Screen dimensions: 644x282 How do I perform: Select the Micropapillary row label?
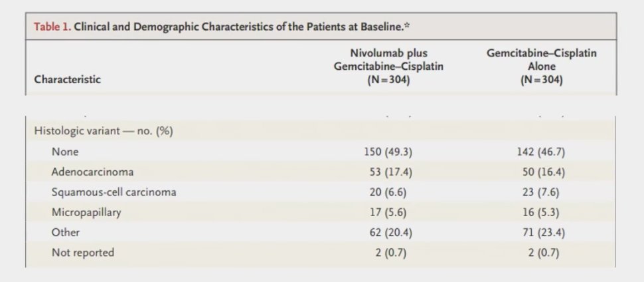pyautogui.click(x=86, y=212)
